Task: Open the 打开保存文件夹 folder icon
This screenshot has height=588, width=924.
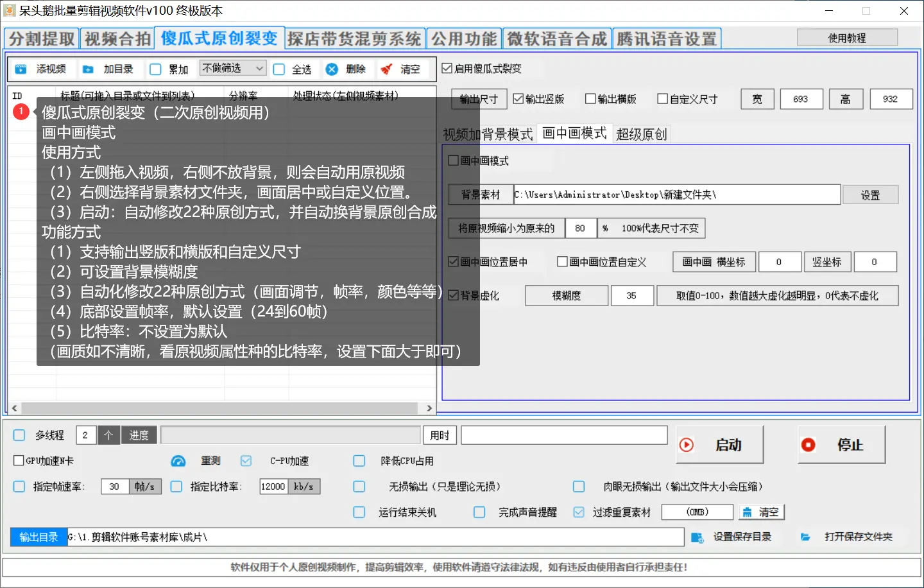Action: (806, 537)
